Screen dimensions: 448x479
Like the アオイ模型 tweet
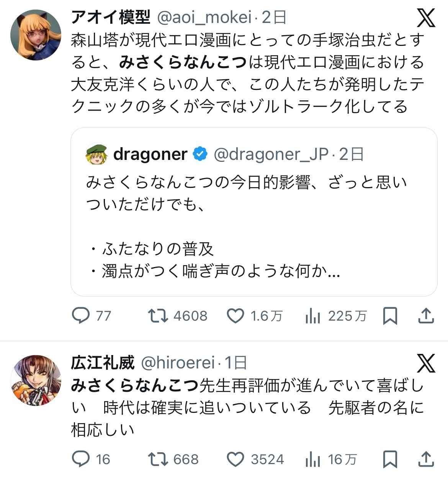pyautogui.click(x=235, y=316)
